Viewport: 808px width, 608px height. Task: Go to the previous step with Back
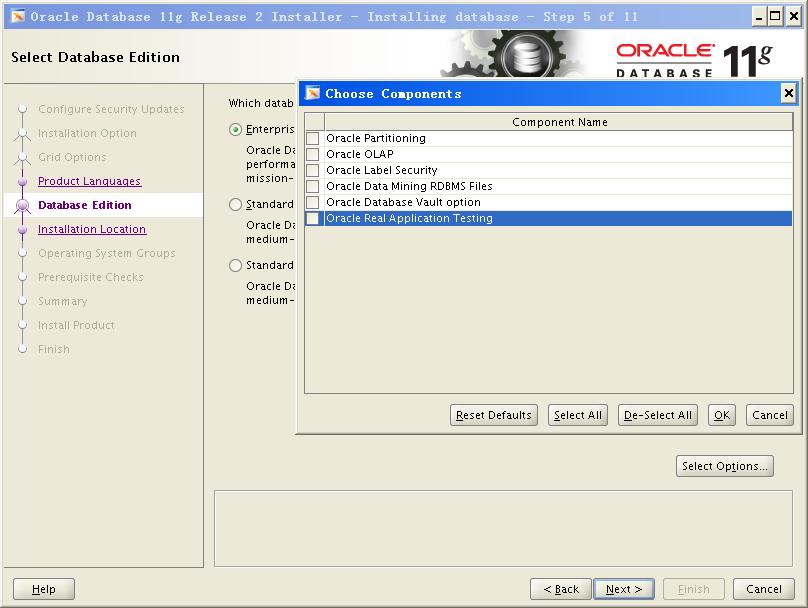coord(560,589)
